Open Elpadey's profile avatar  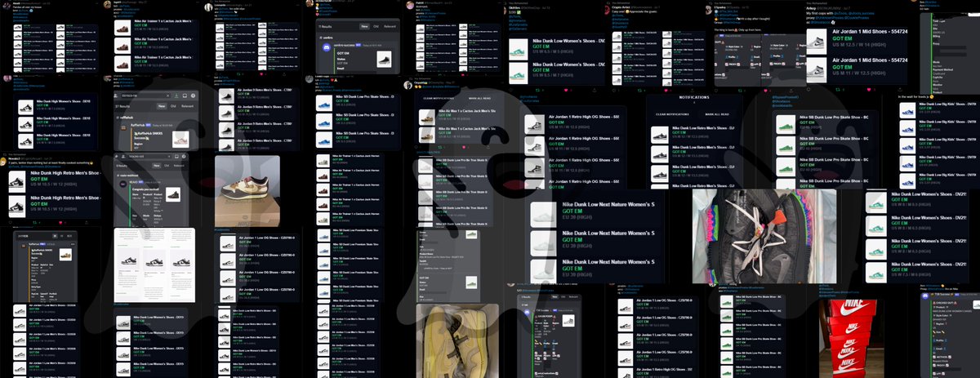[x=709, y=9]
